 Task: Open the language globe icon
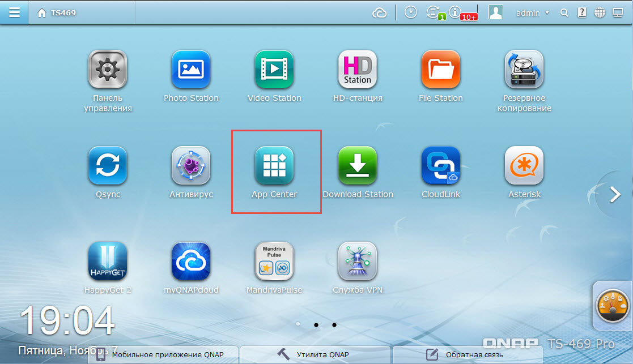coord(600,12)
